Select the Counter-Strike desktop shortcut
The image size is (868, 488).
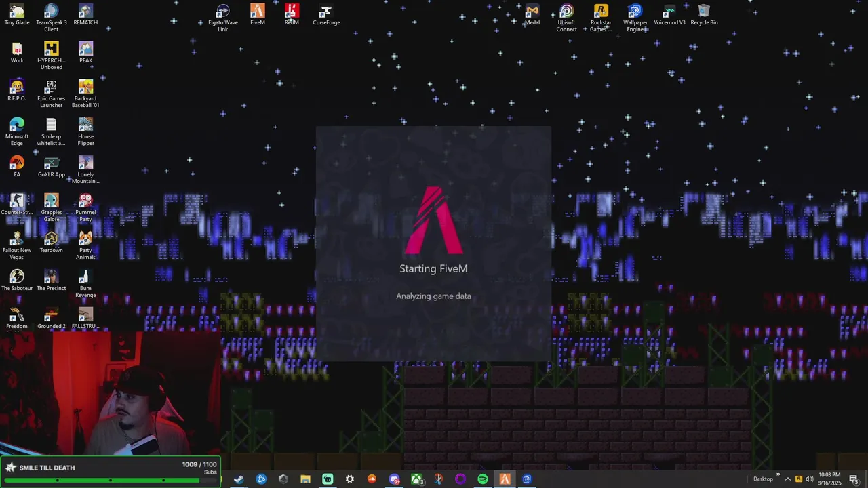coord(17,205)
